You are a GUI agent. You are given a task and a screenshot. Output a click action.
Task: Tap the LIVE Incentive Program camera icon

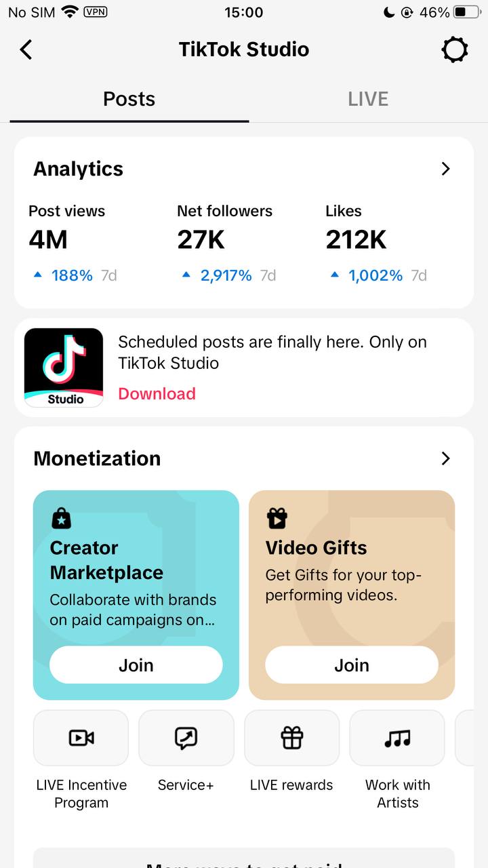pyautogui.click(x=81, y=738)
